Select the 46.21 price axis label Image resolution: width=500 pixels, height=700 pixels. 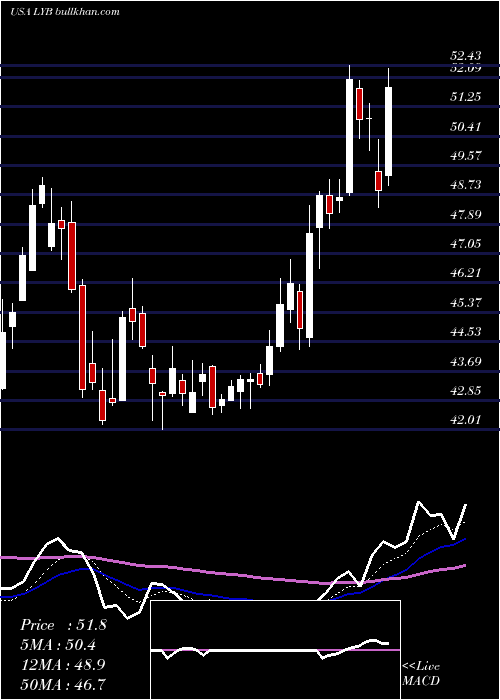point(466,273)
